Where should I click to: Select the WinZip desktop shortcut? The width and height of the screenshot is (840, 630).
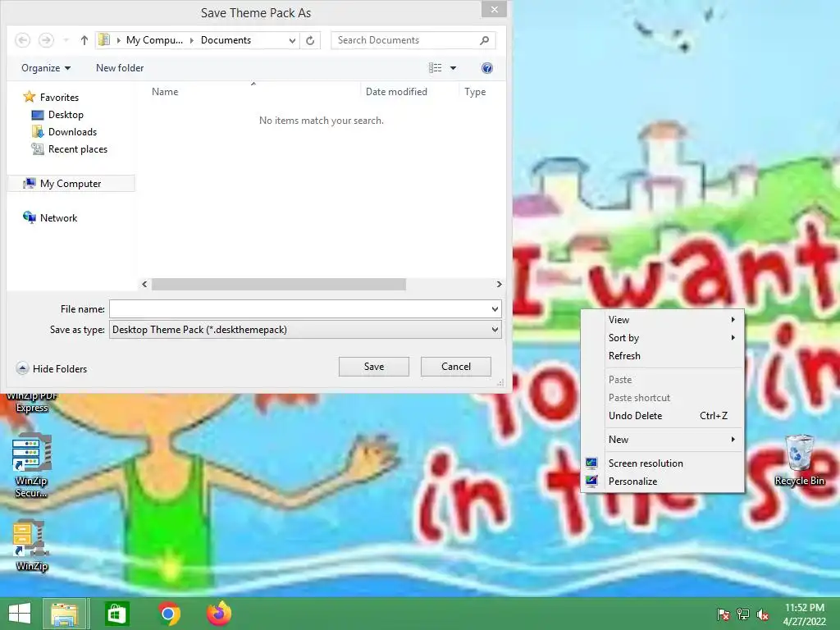(x=32, y=546)
